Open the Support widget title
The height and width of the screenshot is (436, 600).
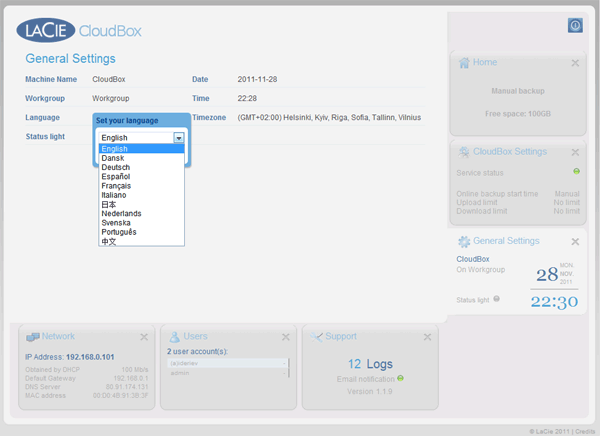click(341, 336)
